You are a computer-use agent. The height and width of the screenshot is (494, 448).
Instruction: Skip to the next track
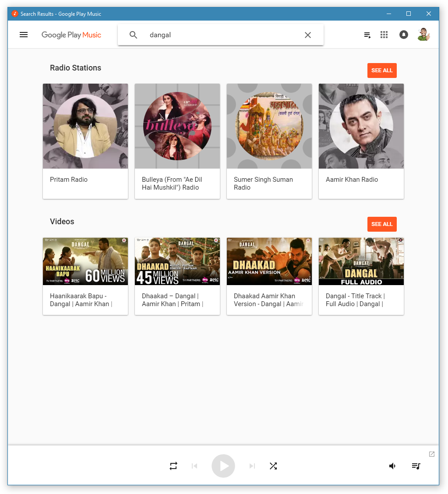coord(252,466)
